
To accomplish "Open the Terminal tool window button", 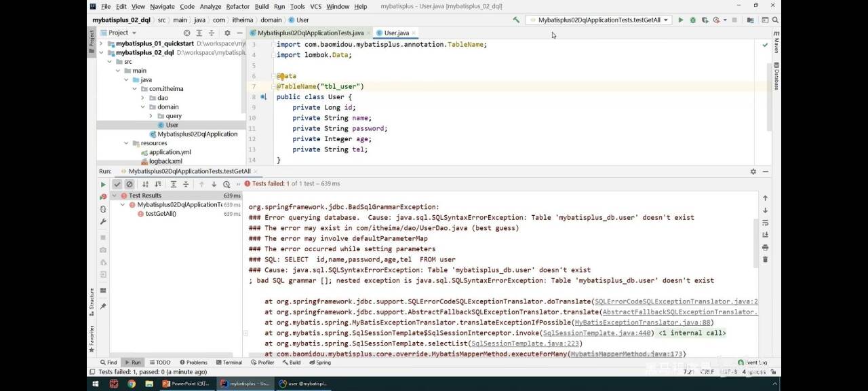I will coord(229,362).
